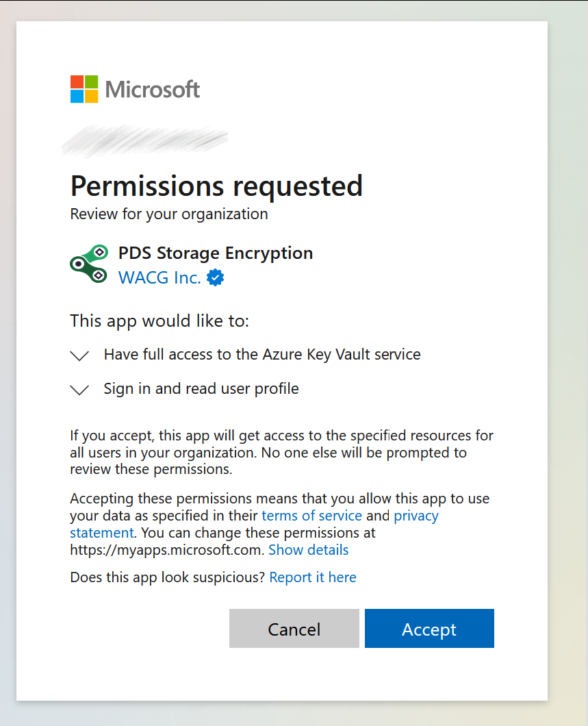Click the "Permissions requested" heading
The width and height of the screenshot is (588, 726).
[216, 186]
